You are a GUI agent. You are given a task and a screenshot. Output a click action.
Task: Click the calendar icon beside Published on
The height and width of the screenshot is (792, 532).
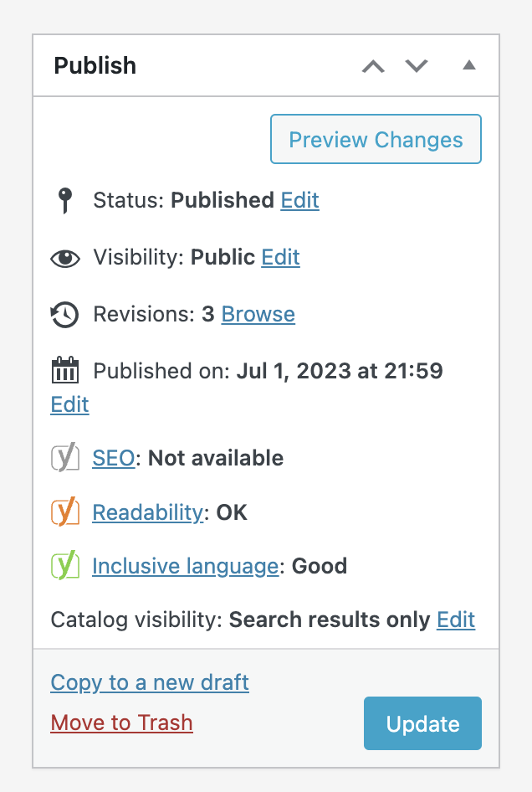tap(65, 370)
